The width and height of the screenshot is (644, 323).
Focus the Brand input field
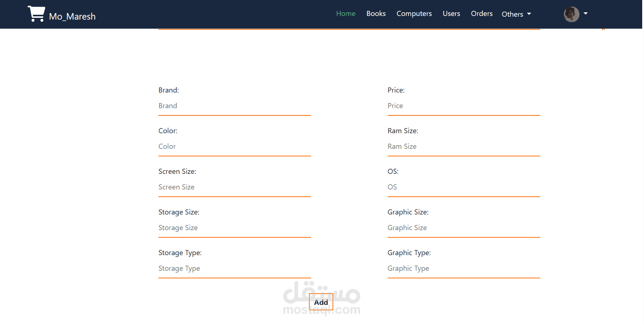pos(234,106)
